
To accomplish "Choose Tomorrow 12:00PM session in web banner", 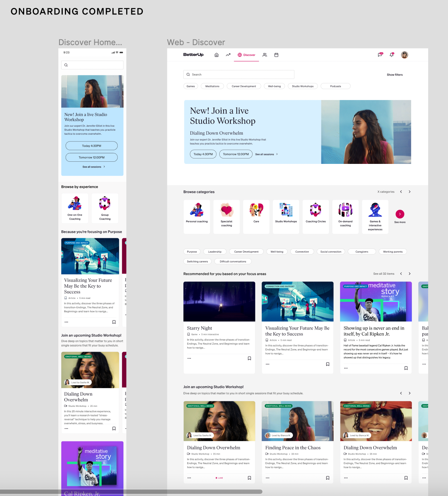I will 236,154.
